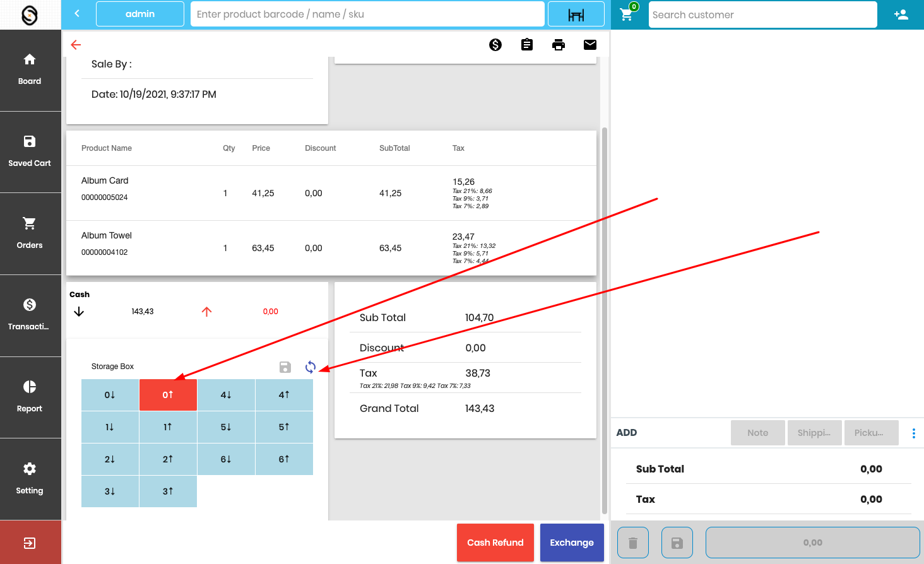The width and height of the screenshot is (924, 564).
Task: Deselect the highlighted 0↑ storage box cell
Action: click(x=168, y=395)
